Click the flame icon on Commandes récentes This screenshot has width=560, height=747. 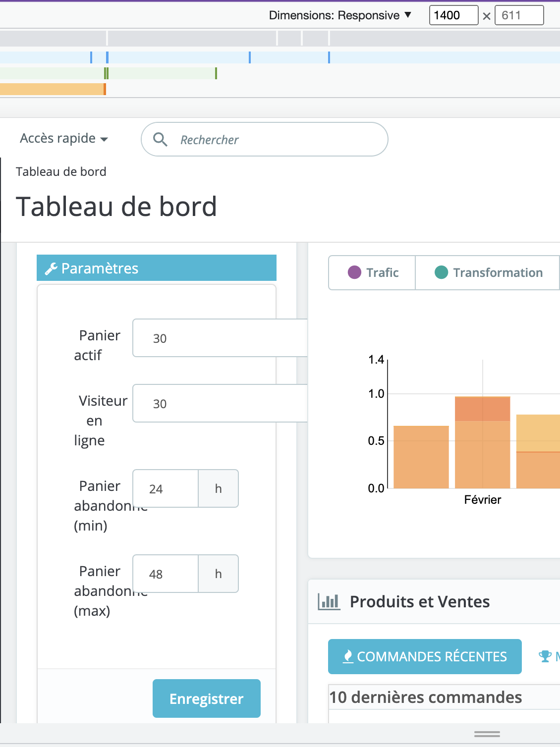point(348,656)
